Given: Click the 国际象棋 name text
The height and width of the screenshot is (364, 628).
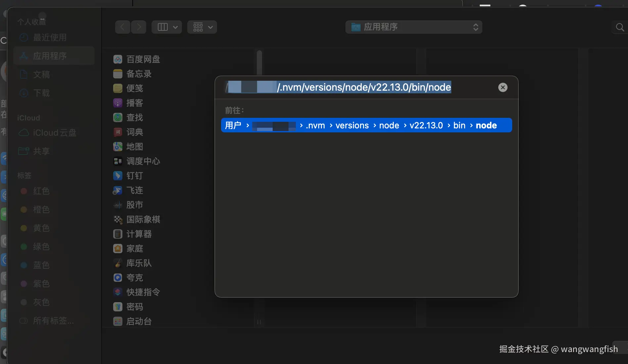Looking at the screenshot, I should coord(143,219).
